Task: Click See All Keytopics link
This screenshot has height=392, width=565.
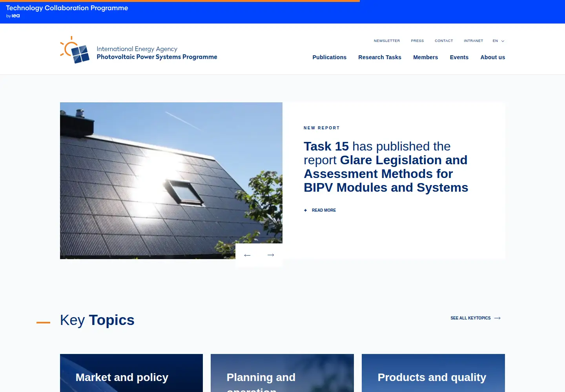Action: [470, 318]
